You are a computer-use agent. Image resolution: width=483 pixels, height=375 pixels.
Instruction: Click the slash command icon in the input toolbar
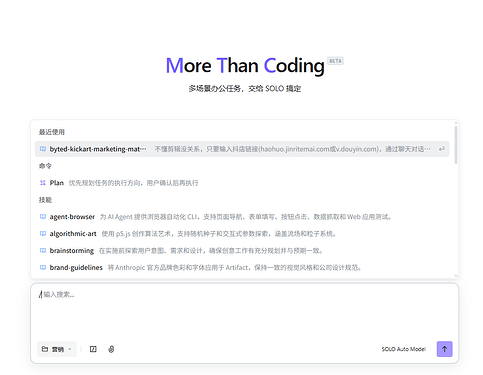[93, 349]
